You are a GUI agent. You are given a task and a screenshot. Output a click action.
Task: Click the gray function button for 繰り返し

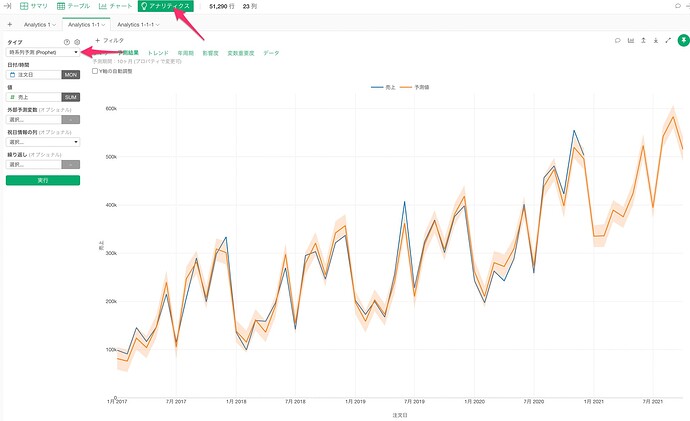click(71, 165)
